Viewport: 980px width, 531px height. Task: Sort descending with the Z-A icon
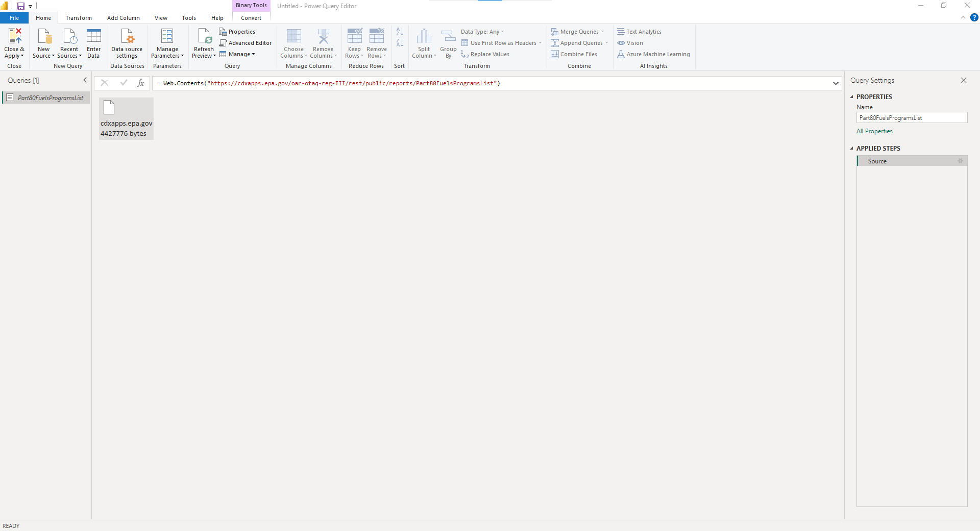click(x=400, y=43)
